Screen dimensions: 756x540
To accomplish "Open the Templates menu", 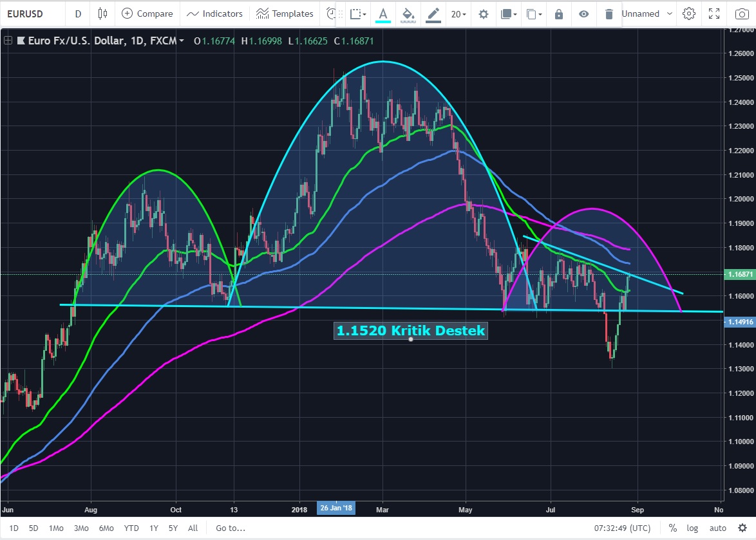I will (x=284, y=14).
